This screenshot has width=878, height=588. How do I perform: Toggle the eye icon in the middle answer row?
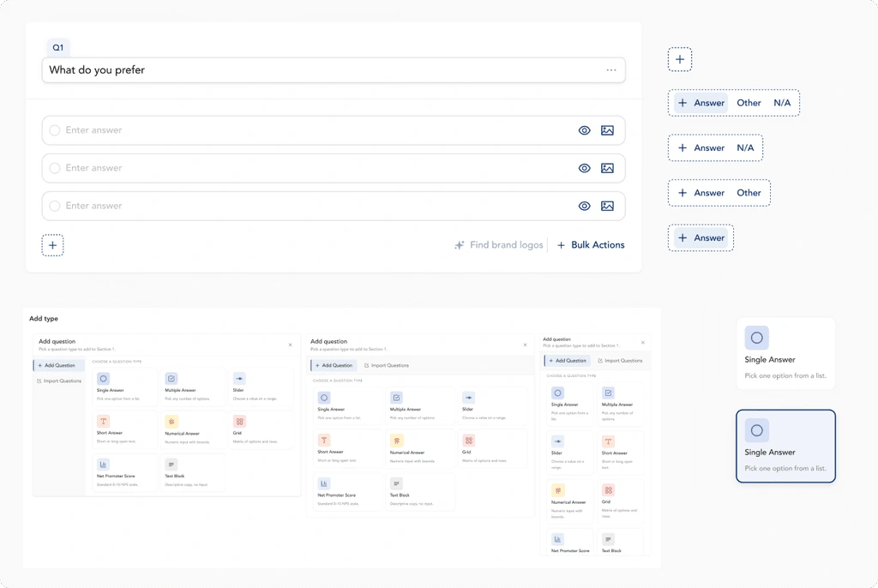[x=584, y=168]
